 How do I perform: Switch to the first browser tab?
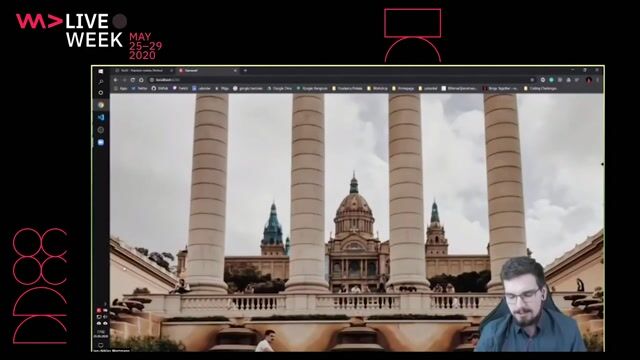click(144, 71)
